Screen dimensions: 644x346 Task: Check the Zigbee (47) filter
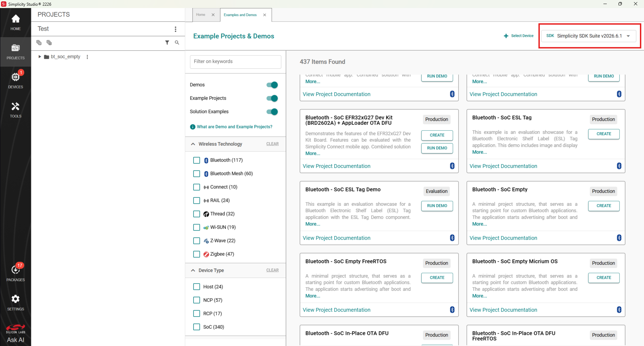tap(197, 254)
